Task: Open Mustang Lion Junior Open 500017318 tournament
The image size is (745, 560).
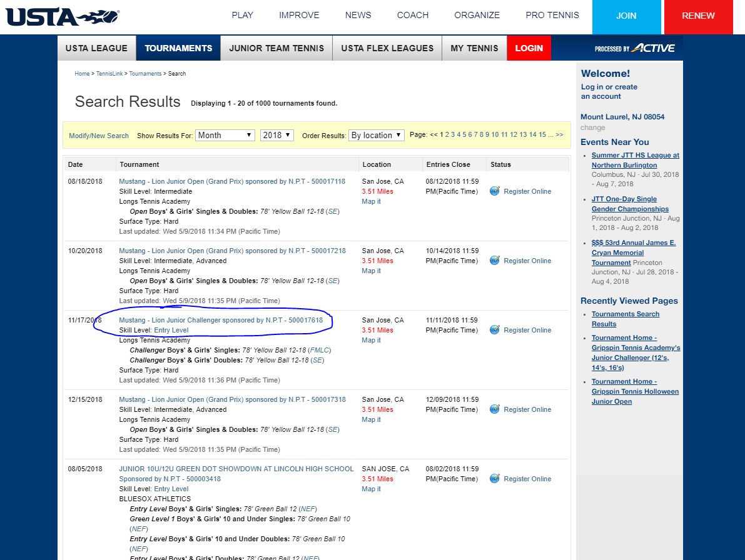Action: point(232,399)
